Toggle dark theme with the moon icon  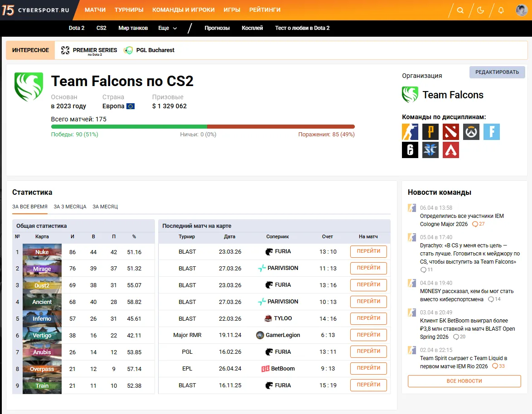pos(480,10)
